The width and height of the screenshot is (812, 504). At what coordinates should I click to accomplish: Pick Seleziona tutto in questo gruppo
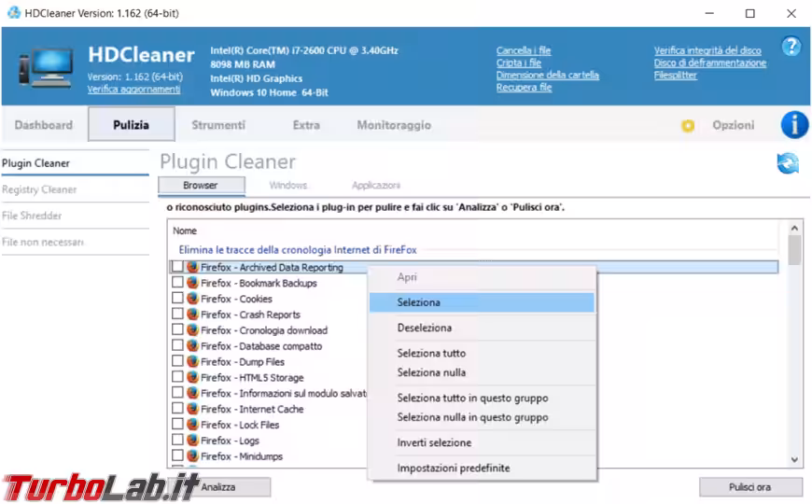click(x=482, y=398)
